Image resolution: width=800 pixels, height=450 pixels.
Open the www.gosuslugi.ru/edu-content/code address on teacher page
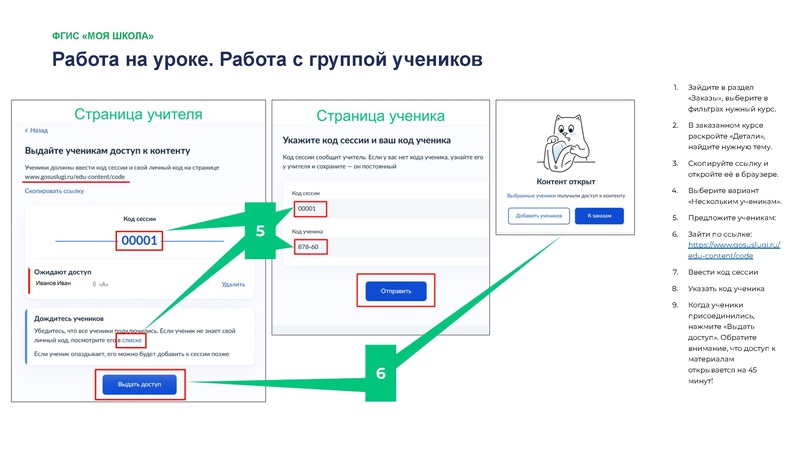click(x=74, y=177)
